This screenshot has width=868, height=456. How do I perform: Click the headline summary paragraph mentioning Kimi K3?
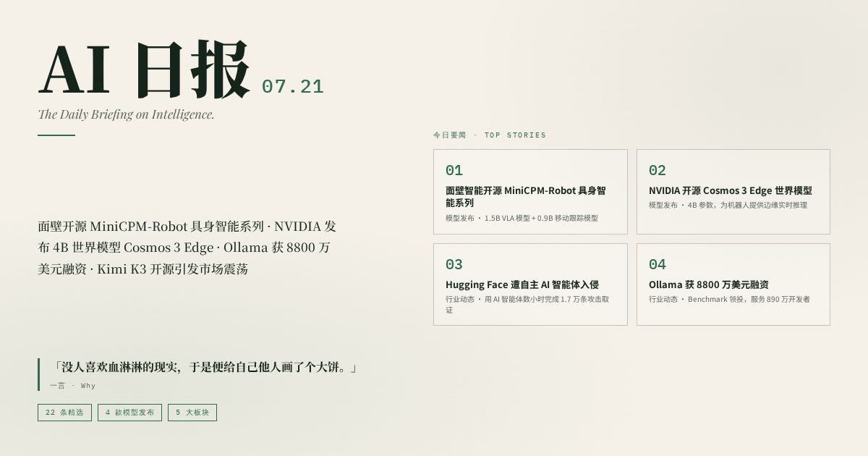tap(187, 248)
